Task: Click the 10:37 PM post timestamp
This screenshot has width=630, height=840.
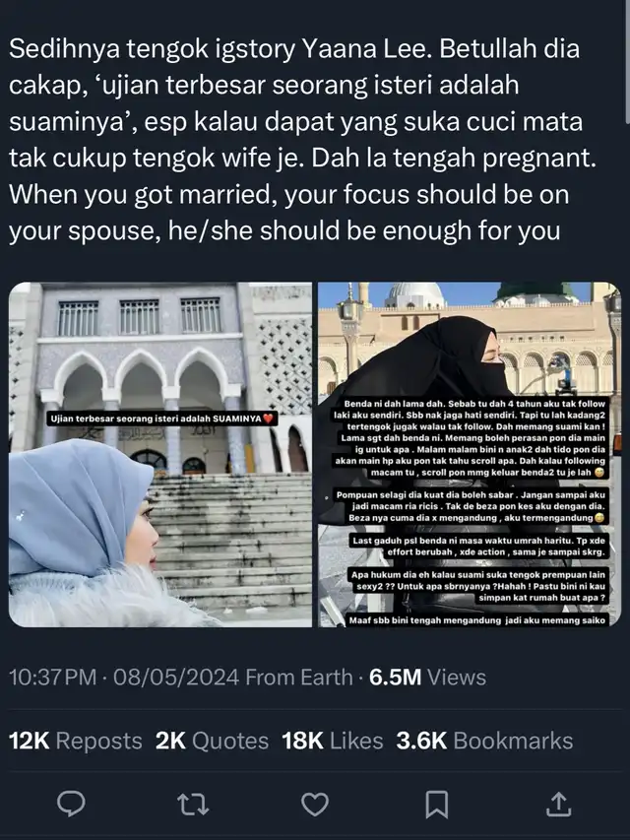Action: [x=53, y=678]
